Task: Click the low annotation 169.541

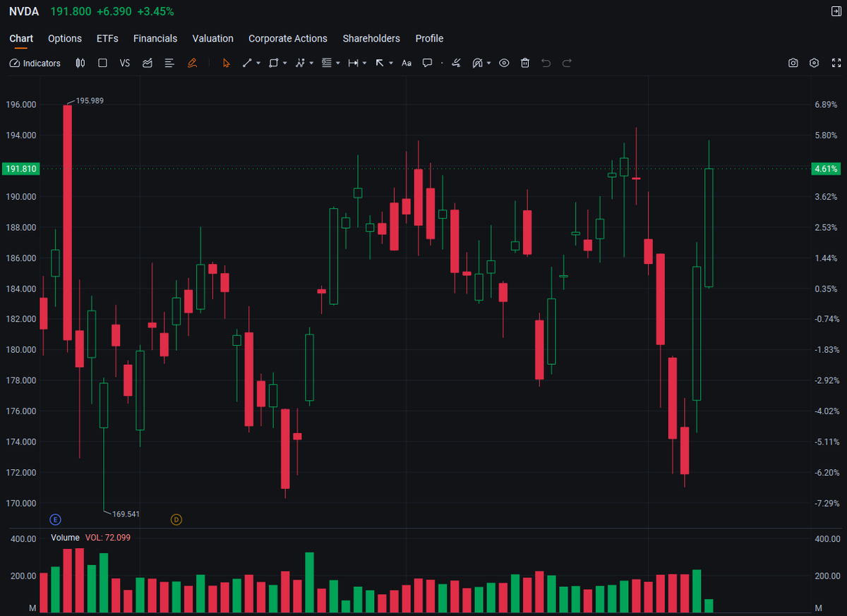Action: coord(126,514)
